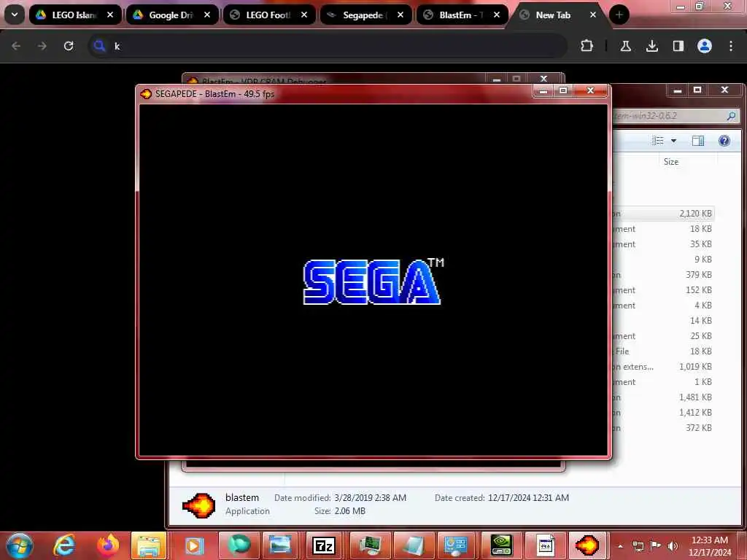This screenshot has height=560, width=747.
Task: Select the file row sized 1,412 KB
Action: click(x=662, y=413)
